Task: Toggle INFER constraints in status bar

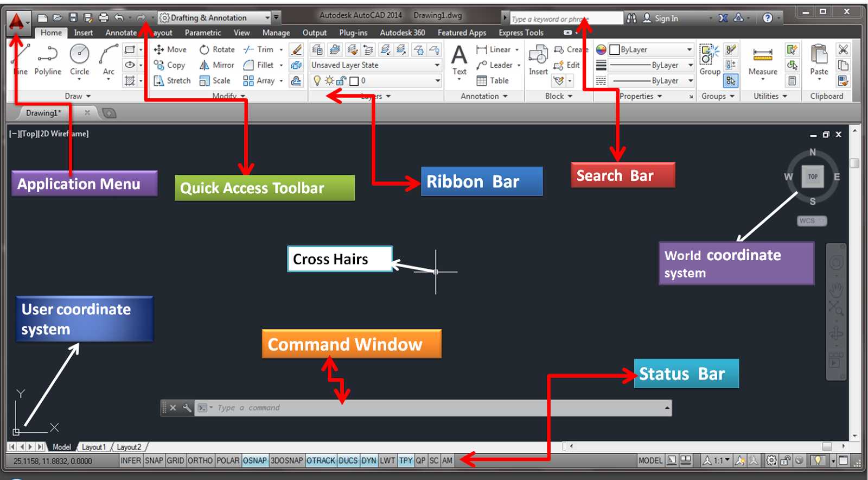Action: [x=131, y=460]
